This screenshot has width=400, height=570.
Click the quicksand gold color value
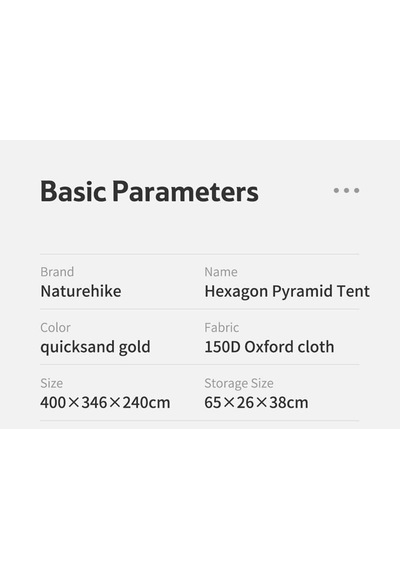pos(95,348)
